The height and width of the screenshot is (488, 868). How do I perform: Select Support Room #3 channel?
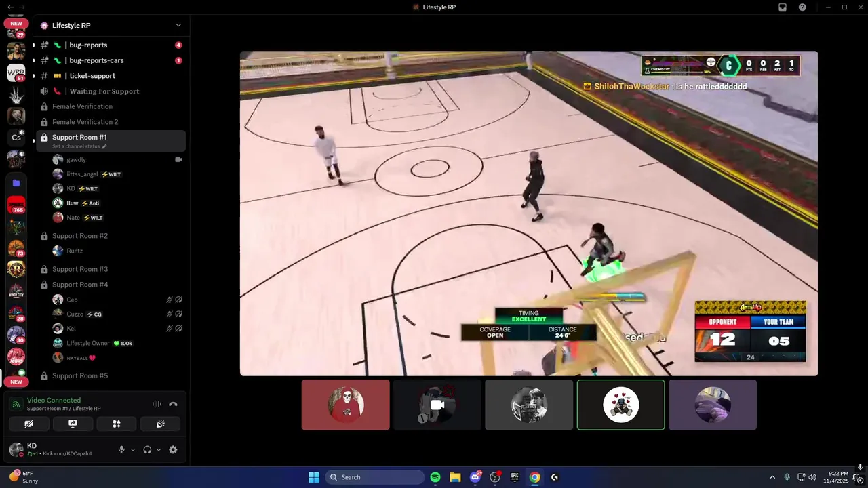[x=111, y=269]
